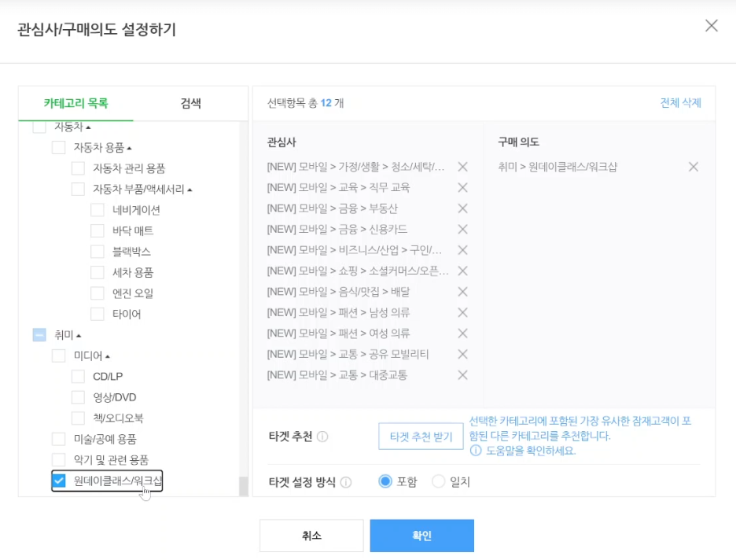Remove the 비즈니스/산업 구인 interest item

point(462,250)
